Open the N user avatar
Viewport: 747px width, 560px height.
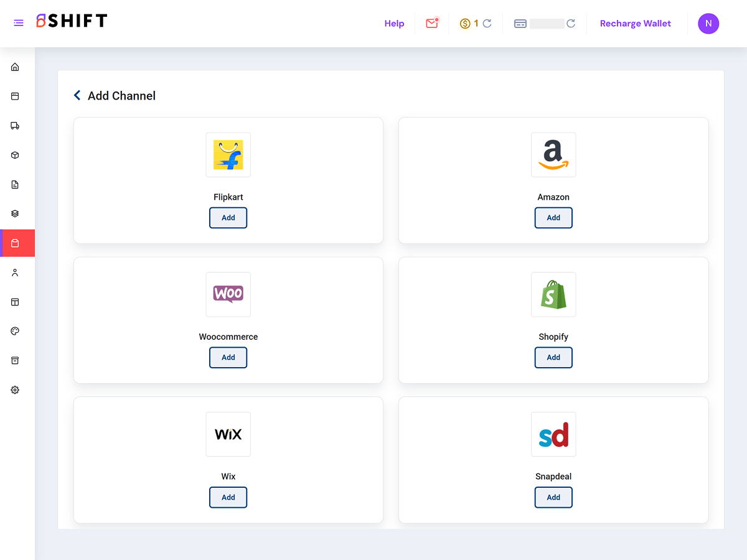pyautogui.click(x=708, y=24)
